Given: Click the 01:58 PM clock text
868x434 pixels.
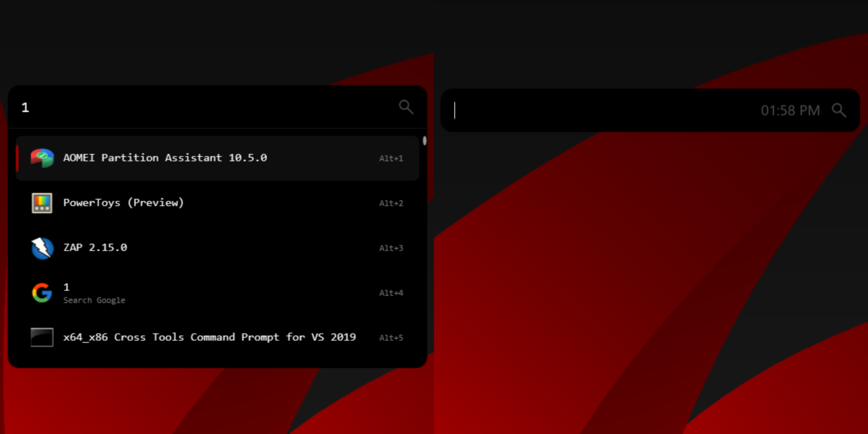Looking at the screenshot, I should click(790, 110).
